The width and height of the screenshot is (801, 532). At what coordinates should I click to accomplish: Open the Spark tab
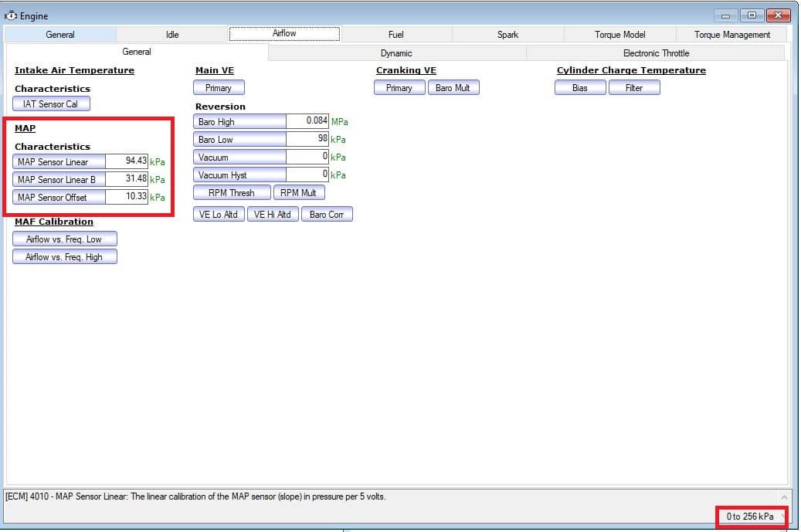[507, 35]
